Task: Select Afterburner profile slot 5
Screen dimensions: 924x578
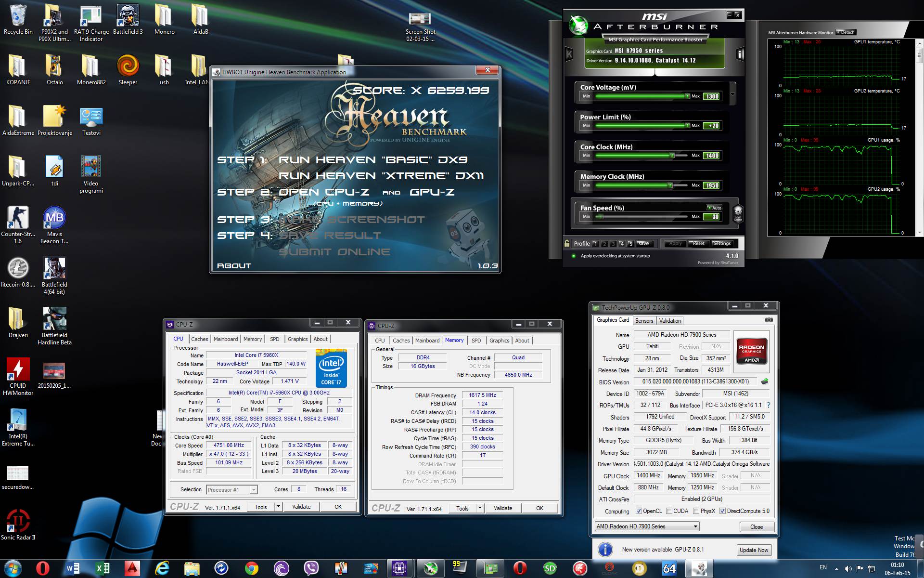Action: 630,244
